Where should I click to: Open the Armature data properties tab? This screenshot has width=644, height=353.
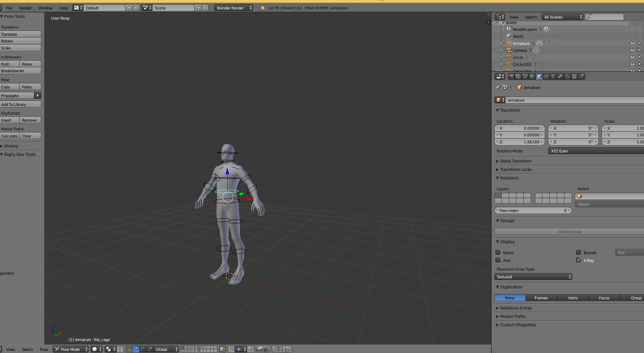553,76
